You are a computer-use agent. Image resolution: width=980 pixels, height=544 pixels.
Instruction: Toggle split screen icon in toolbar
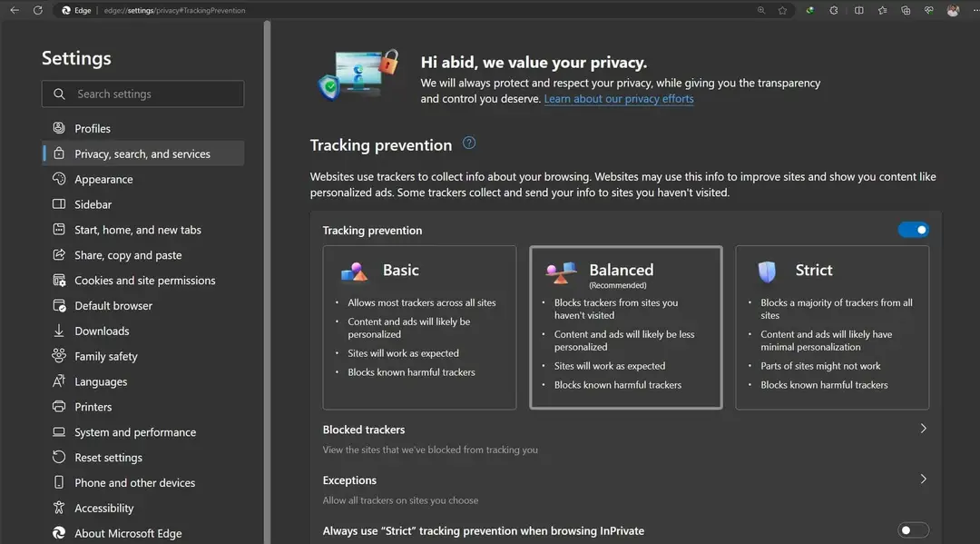(858, 10)
